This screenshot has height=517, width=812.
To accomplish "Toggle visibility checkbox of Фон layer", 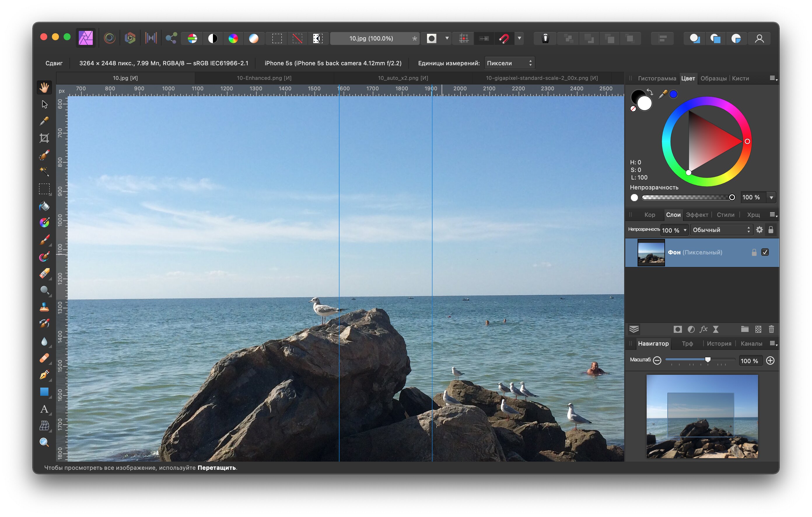I will pos(765,252).
